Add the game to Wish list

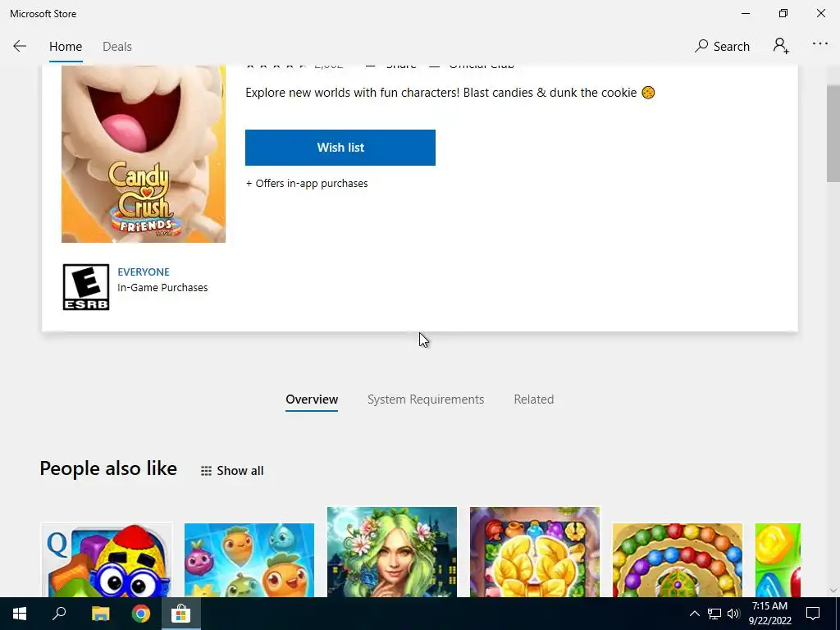(340, 148)
